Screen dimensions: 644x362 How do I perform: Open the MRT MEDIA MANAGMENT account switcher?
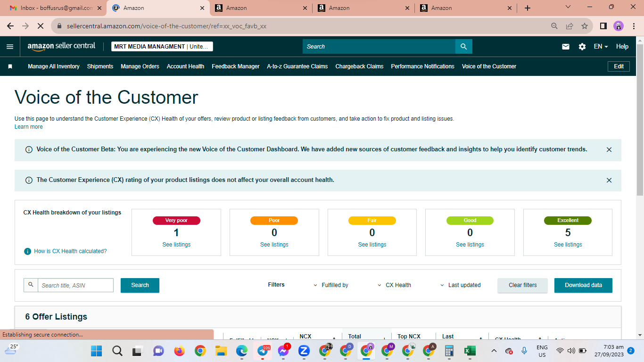pos(162,47)
